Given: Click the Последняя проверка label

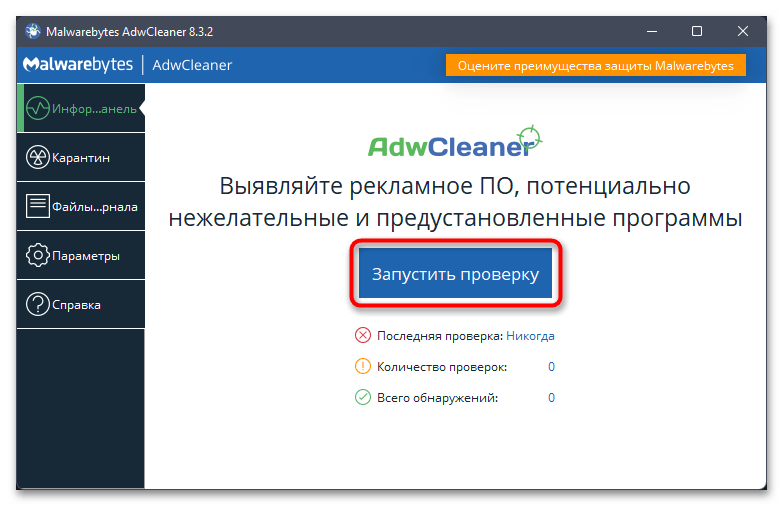Looking at the screenshot, I should point(440,336).
